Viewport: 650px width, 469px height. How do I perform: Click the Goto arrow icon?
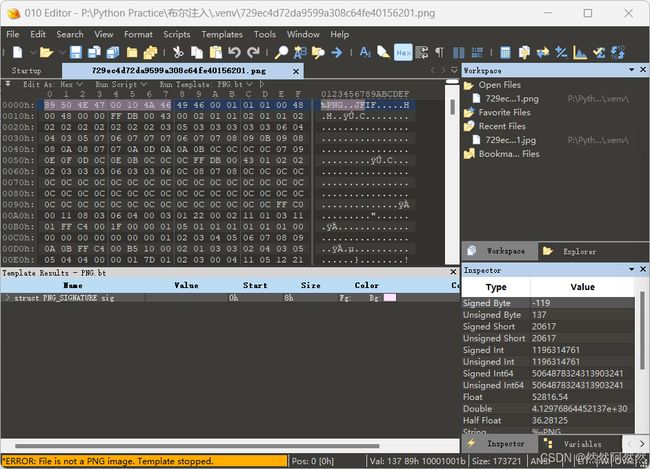point(337,52)
